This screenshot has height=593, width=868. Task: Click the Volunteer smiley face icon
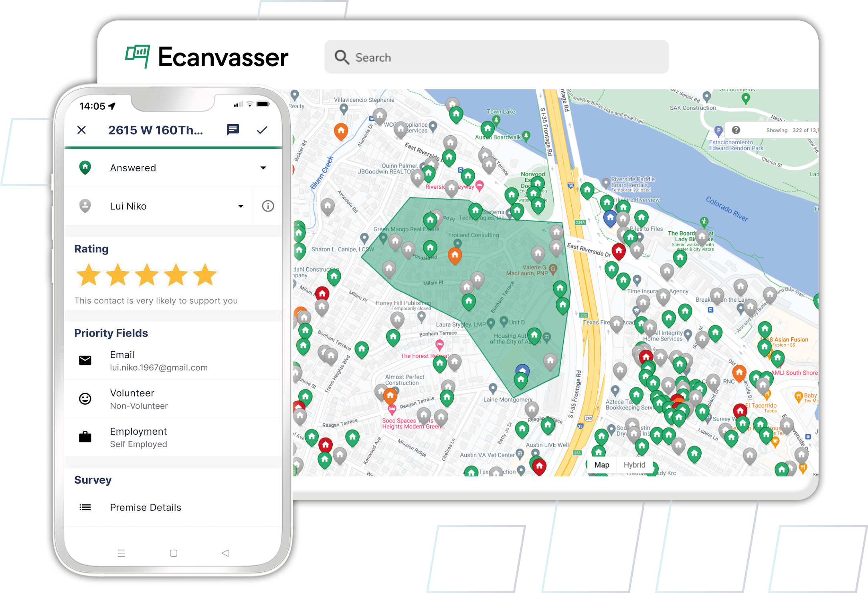click(x=85, y=399)
